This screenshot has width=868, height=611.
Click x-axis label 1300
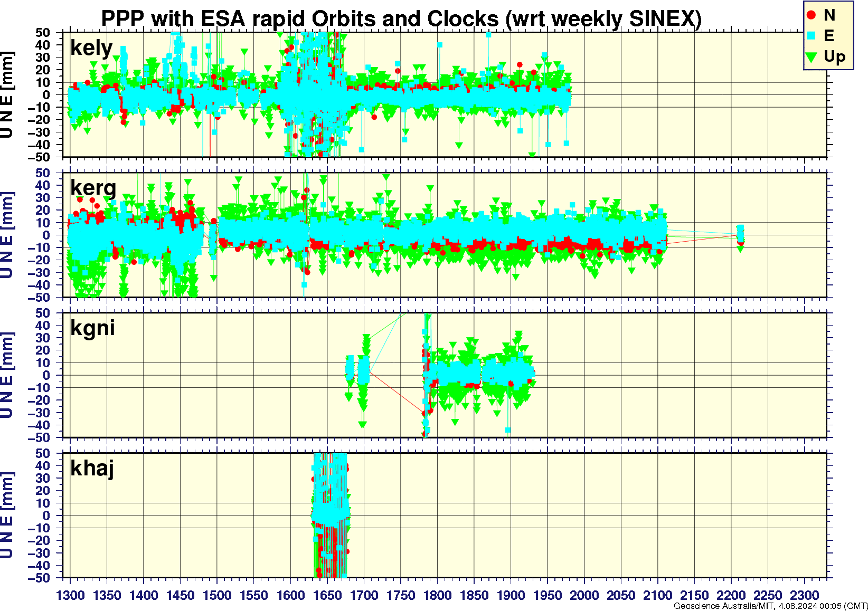pyautogui.click(x=70, y=595)
